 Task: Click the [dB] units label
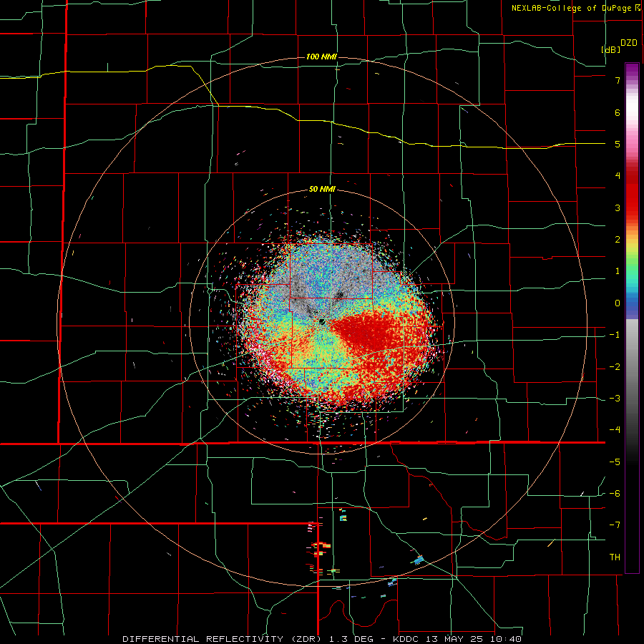(610, 49)
